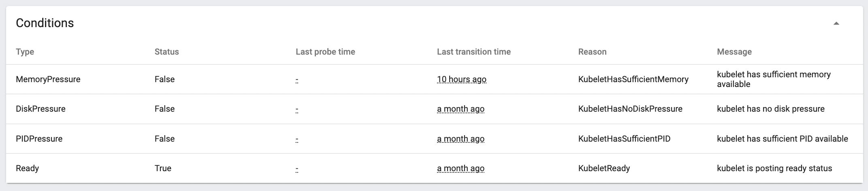
Task: Click Ready row's 'a month ago' timestamp
Action: pos(461,168)
